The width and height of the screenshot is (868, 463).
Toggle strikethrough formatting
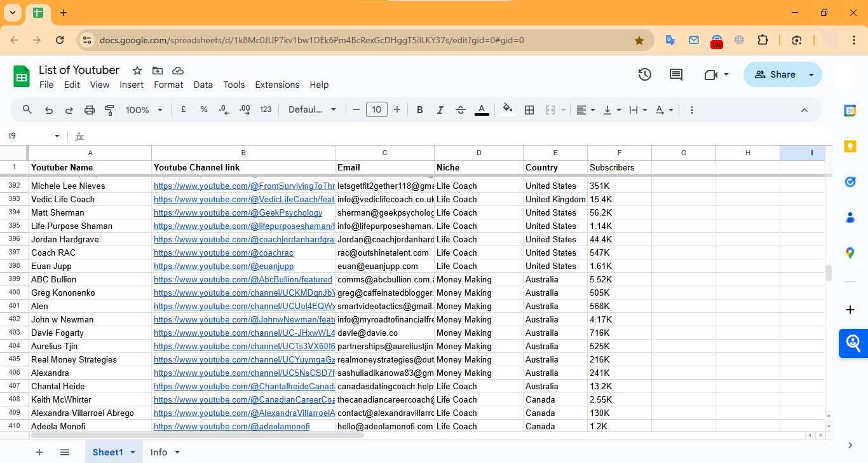(x=461, y=110)
